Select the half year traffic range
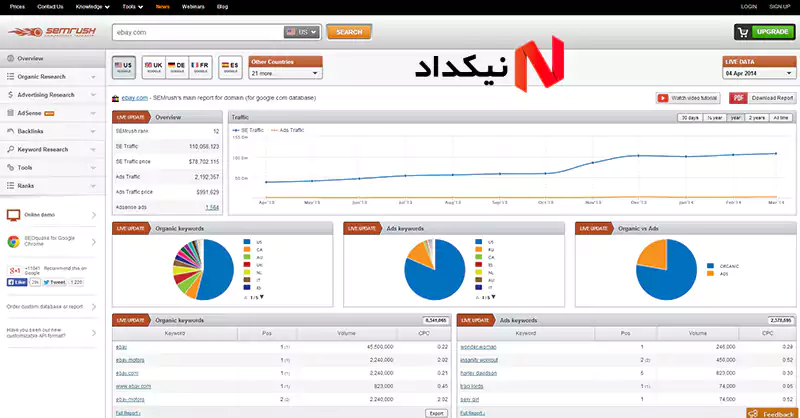This screenshot has height=418, width=800. tap(714, 117)
